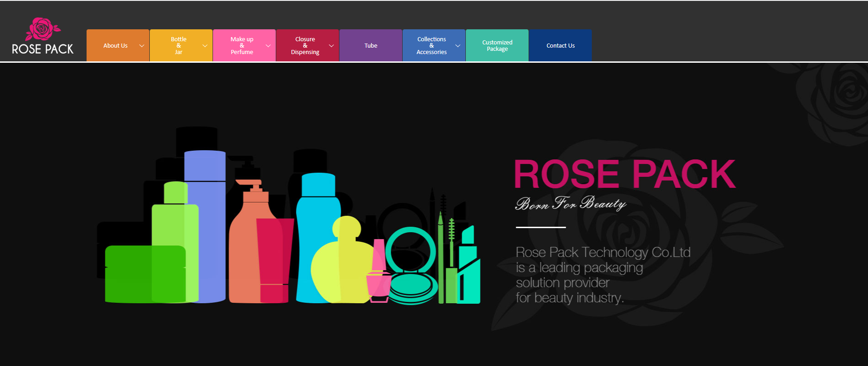Click the large pink ROSE PACK banner heading
The width and height of the screenshot is (868, 366).
tap(625, 174)
